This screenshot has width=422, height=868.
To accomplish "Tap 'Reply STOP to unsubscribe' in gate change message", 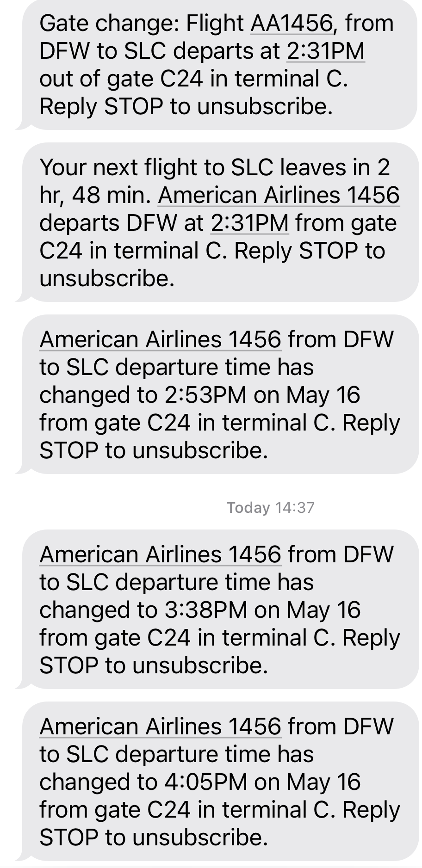I will point(186,106).
